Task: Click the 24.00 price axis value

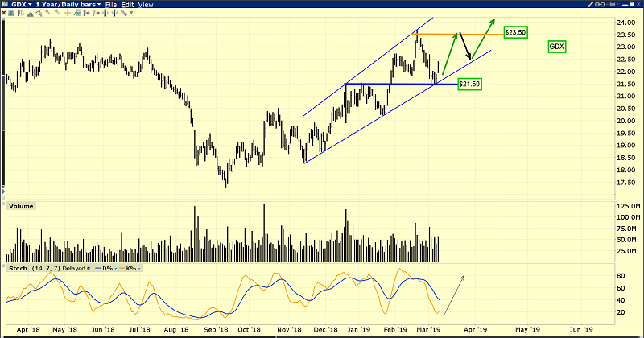Action: pyautogui.click(x=627, y=23)
